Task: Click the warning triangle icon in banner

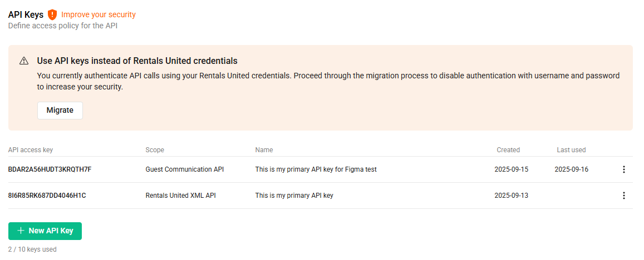Action: pyautogui.click(x=24, y=61)
